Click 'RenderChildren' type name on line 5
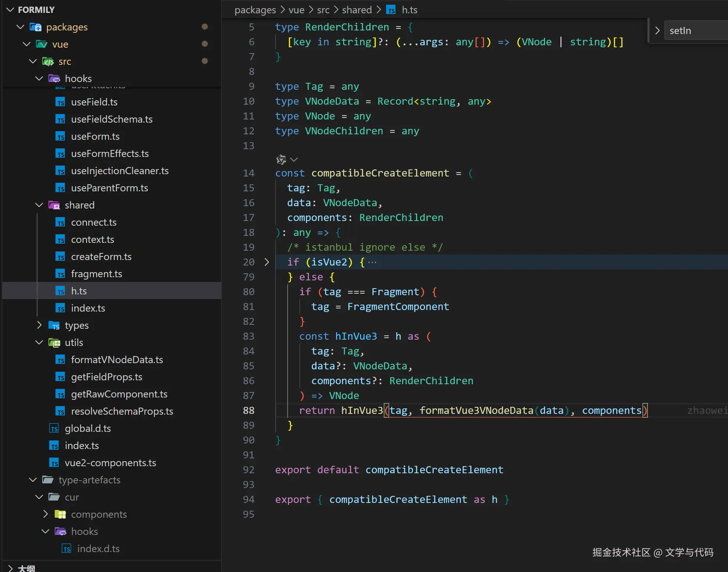This screenshot has height=572, width=728. point(347,27)
